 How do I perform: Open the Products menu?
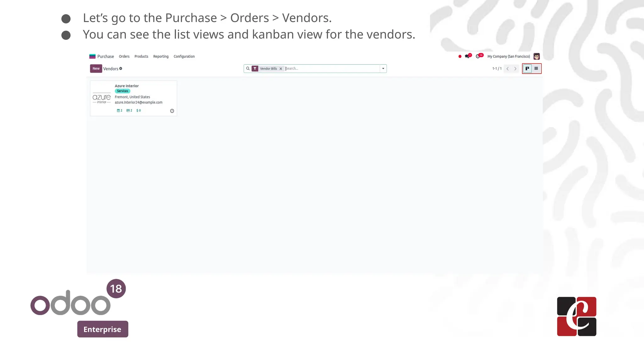[x=141, y=57]
